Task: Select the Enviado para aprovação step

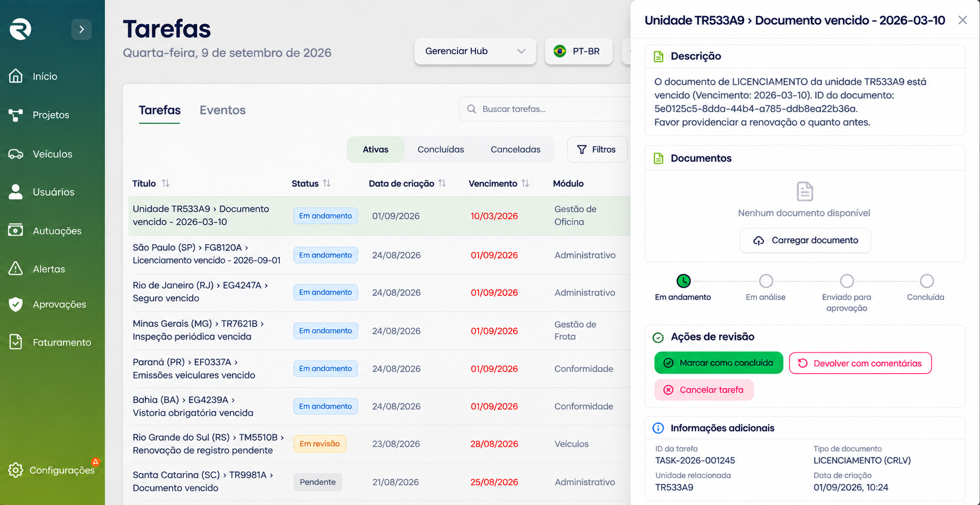Action: (847, 281)
